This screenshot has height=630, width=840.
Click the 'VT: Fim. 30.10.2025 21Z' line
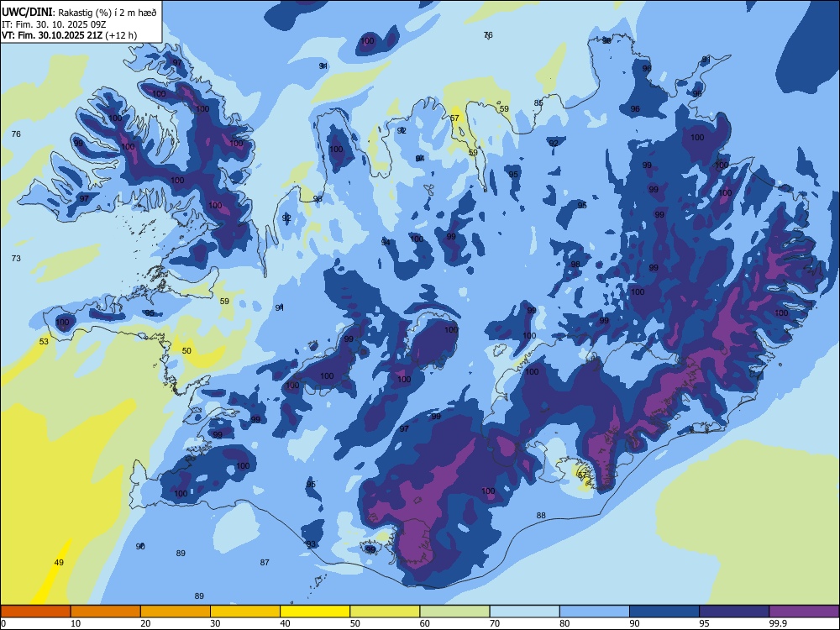coord(52,35)
